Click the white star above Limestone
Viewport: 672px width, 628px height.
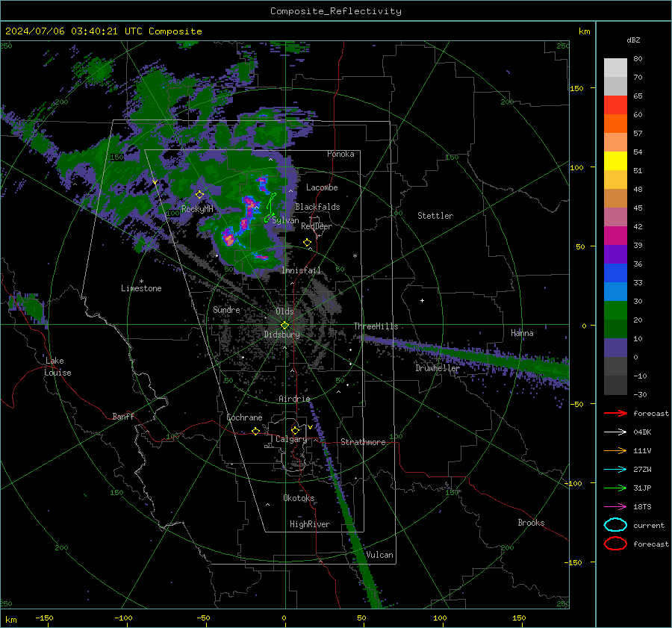(x=141, y=282)
